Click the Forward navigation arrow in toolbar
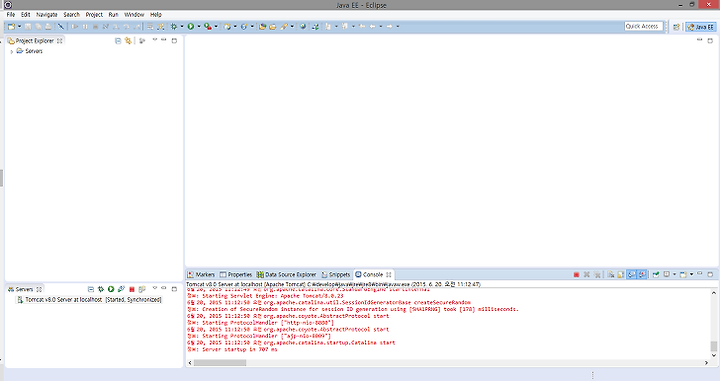Image resolution: width=720 pixels, height=381 pixels. click(389, 27)
